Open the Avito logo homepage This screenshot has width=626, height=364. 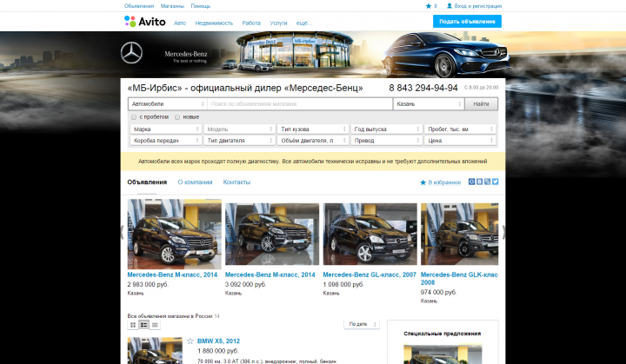click(144, 22)
